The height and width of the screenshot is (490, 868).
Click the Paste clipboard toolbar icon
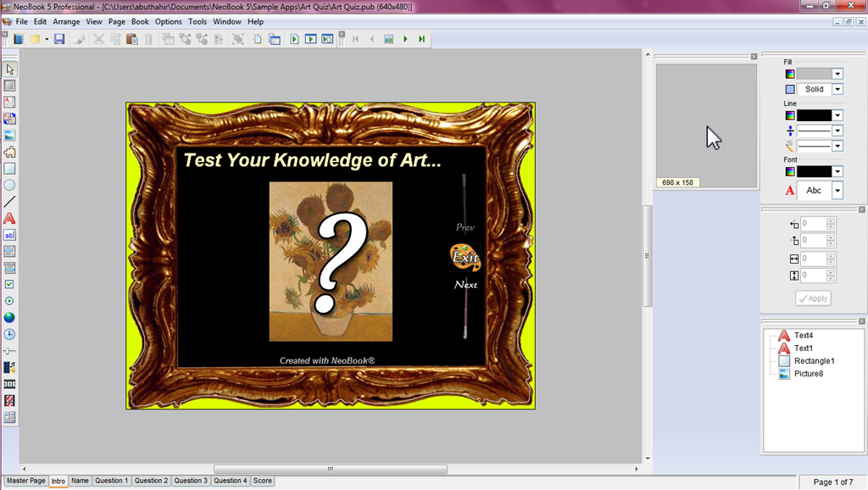(131, 39)
